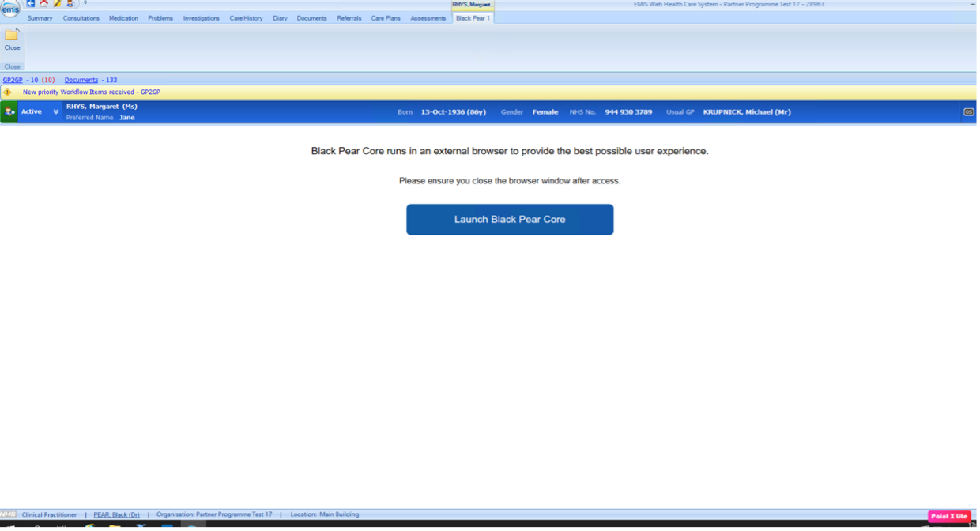The height and width of the screenshot is (531, 980).
Task: Go to the Referrals tab
Action: pyautogui.click(x=349, y=18)
